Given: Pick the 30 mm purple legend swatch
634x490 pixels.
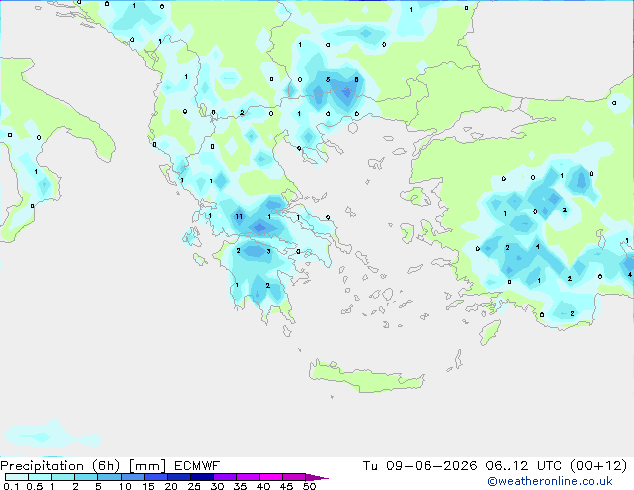Looking at the screenshot, I should (x=225, y=477).
